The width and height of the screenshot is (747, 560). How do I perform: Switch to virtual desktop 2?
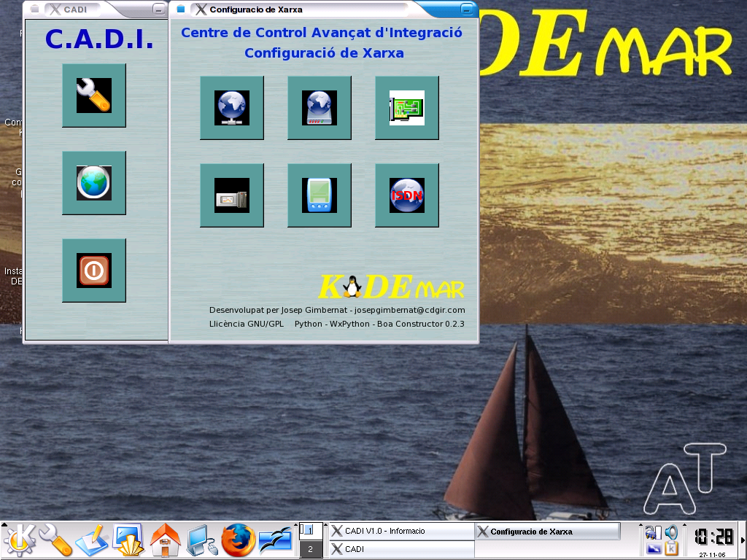310,550
